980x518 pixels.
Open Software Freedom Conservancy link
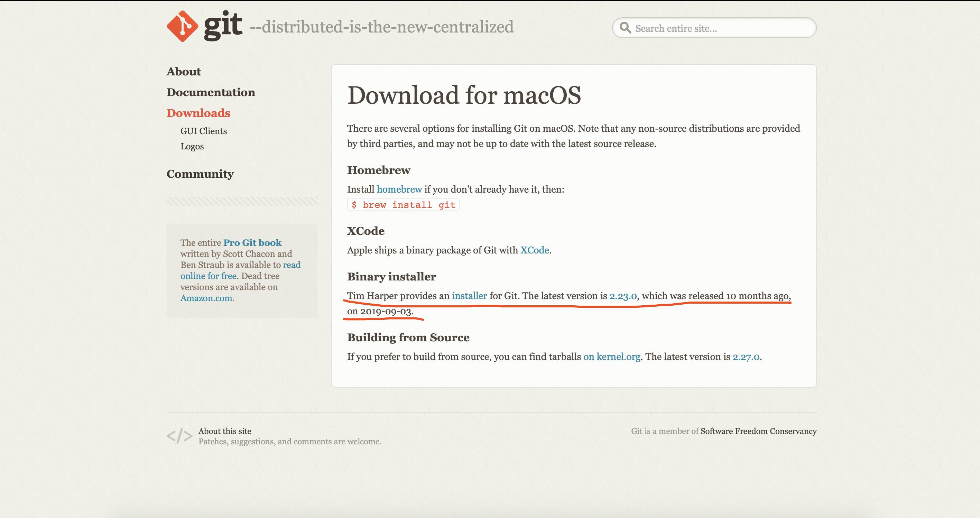coord(758,431)
